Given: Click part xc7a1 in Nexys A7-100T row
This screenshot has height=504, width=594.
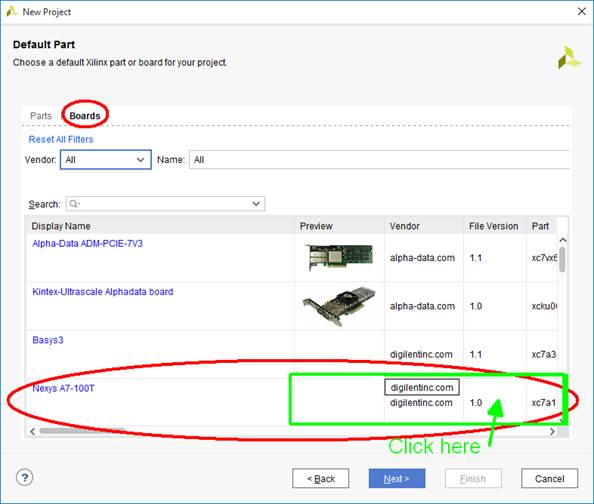Looking at the screenshot, I should click(544, 402).
